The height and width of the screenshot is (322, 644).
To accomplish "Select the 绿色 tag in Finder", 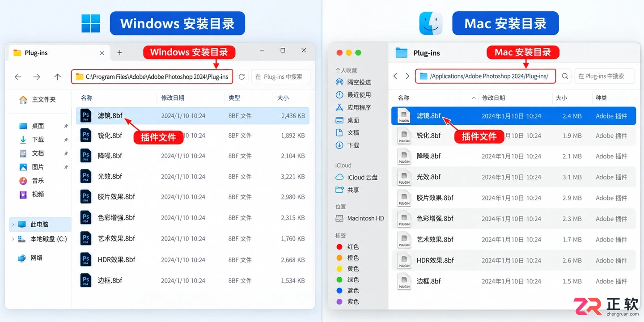I will [347, 280].
